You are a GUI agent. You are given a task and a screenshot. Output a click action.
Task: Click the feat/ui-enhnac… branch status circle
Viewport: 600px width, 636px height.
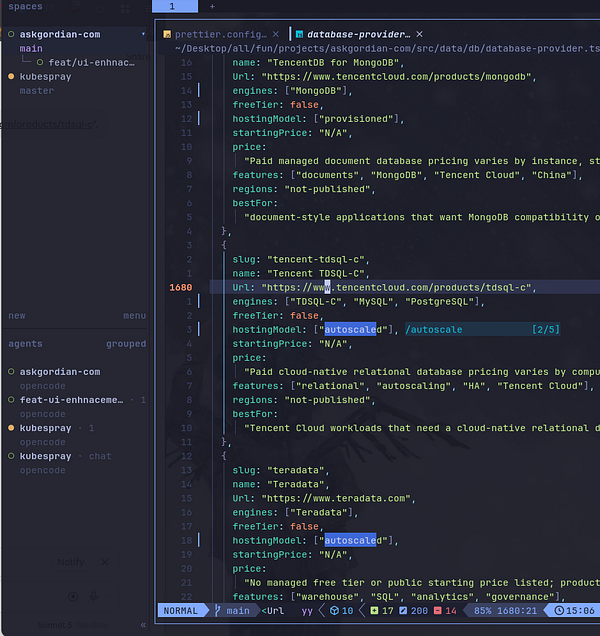(x=40, y=62)
